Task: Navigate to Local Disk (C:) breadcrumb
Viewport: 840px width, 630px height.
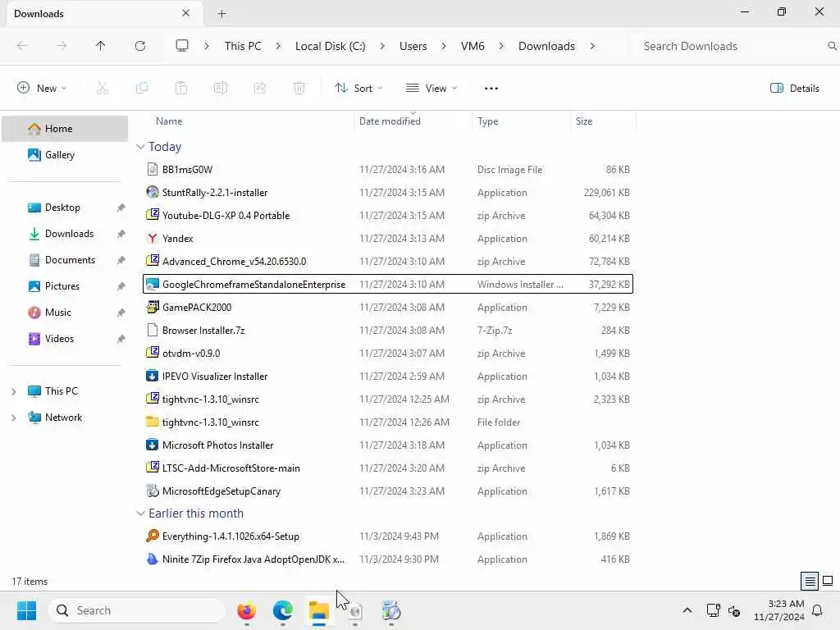Action: [330, 46]
